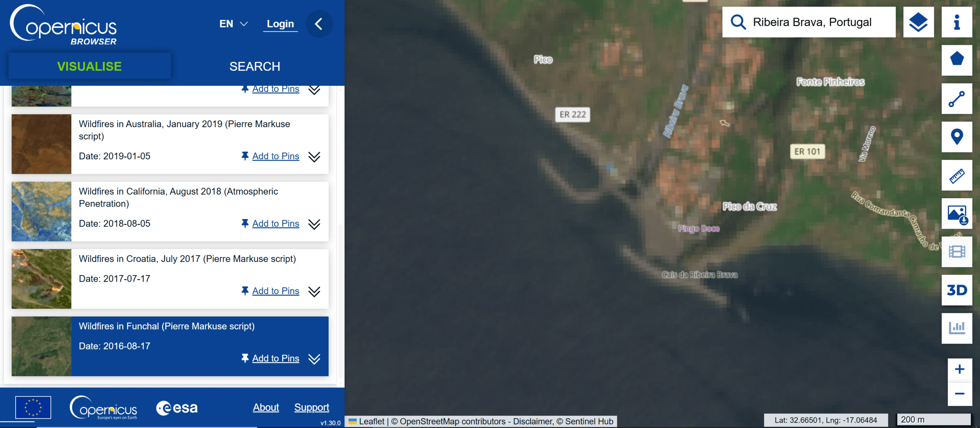Click the Ribeira Brava, Portugal search field
The height and width of the screenshot is (428, 980).
click(x=812, y=22)
